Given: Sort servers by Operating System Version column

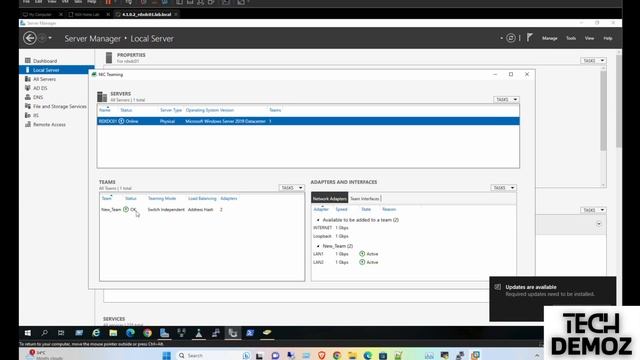Looking at the screenshot, I should click(209, 110).
